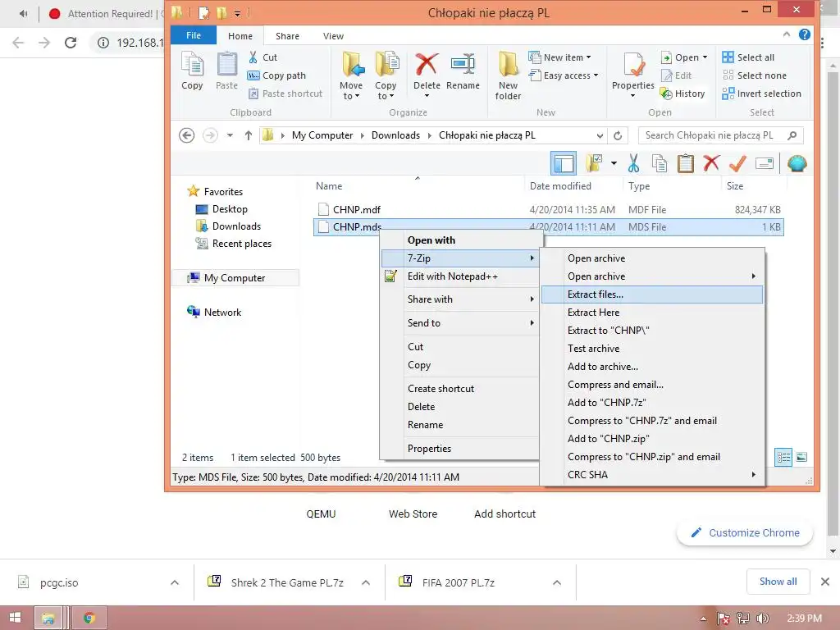This screenshot has height=630, width=840.
Task: Click the clipboard paste toolbar icon
Action: [685, 163]
